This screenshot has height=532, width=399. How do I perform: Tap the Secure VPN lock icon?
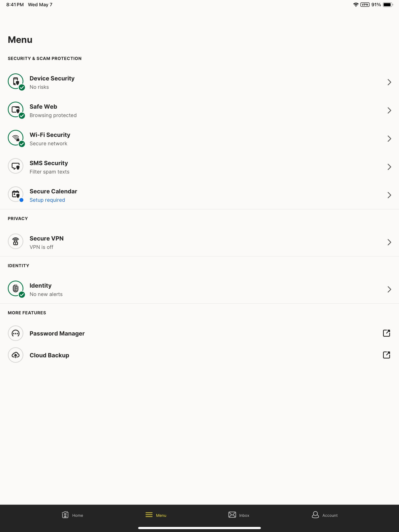click(16, 241)
